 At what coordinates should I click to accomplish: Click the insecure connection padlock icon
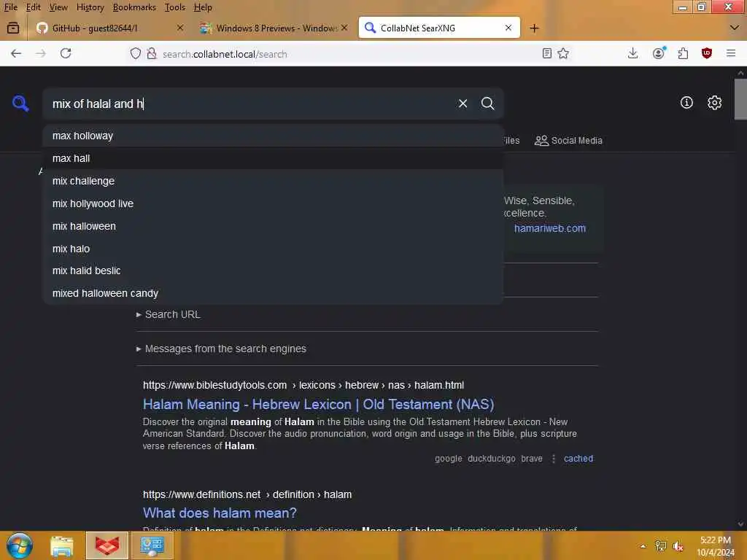tap(152, 53)
